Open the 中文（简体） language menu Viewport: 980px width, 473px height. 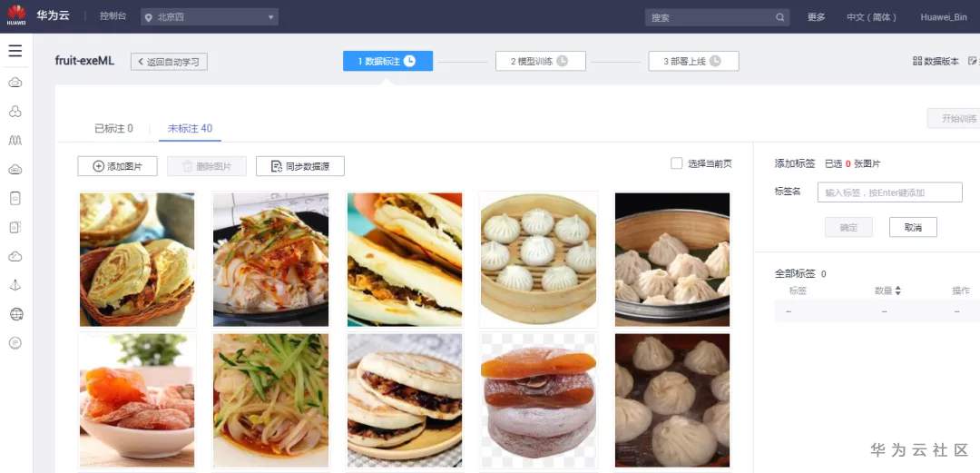point(871,17)
